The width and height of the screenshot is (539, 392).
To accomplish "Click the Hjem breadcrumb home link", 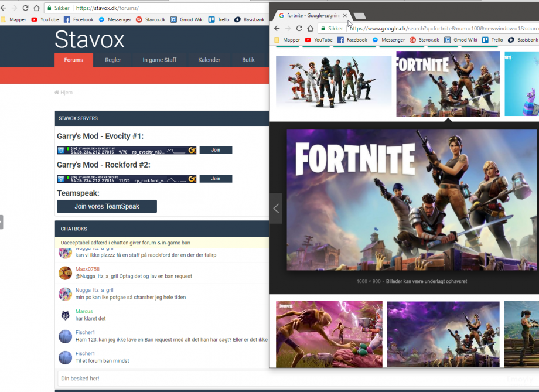I will [64, 93].
